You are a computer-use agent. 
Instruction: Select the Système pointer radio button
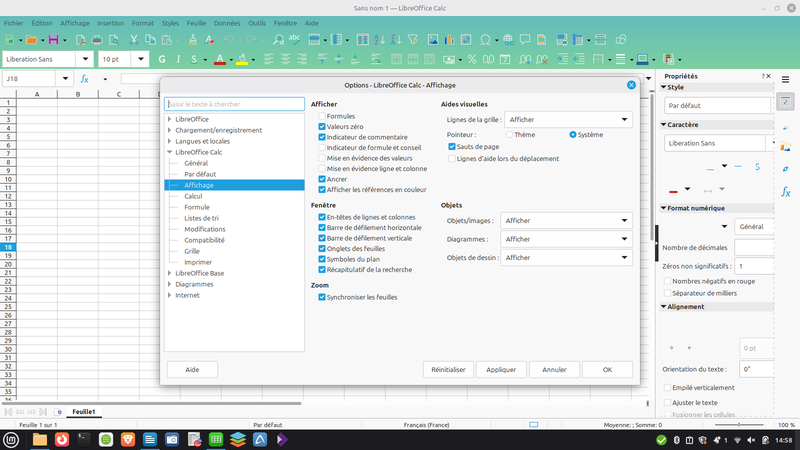(x=573, y=135)
